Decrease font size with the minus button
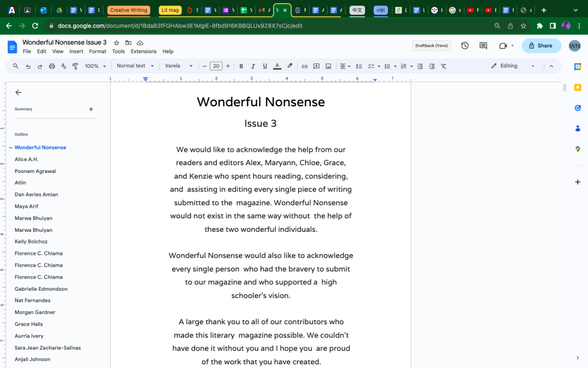Image resolution: width=588 pixels, height=368 pixels. point(204,66)
